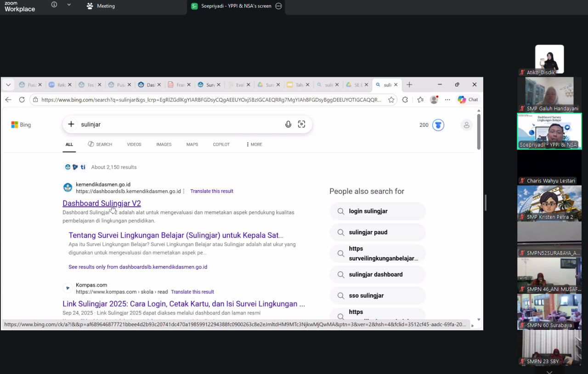
Task: Open options menu beside dashboardslb.kemendikdasmen.go.id URL
Action: pyautogui.click(x=184, y=191)
